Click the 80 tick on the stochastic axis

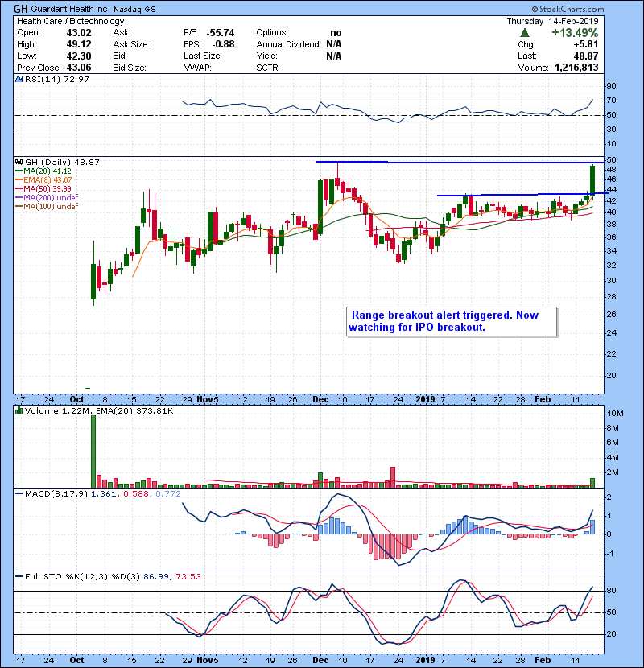point(611,591)
